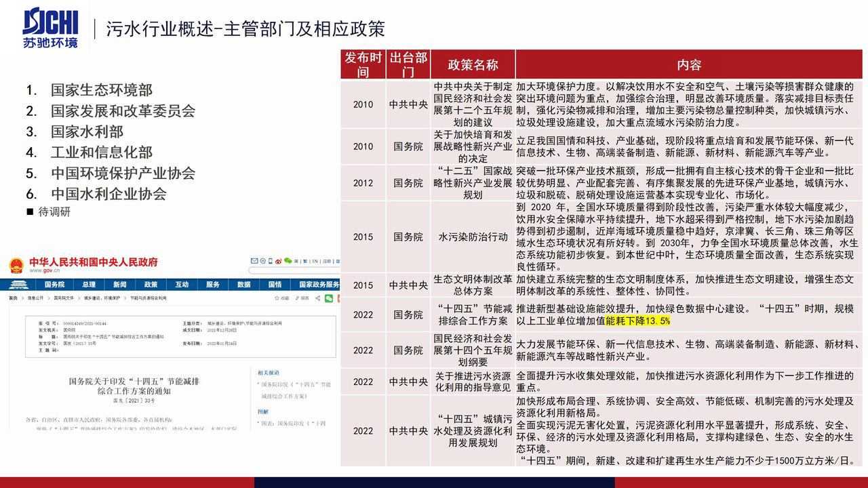Click the "十二五"国家战略性新兴产业发展规划 cell
Screen dimensions: 868x488
[473, 183]
